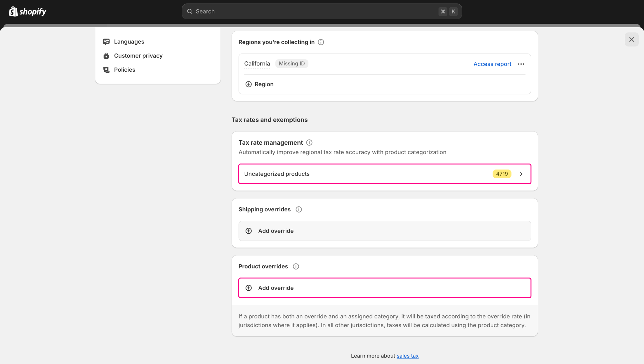Click the search magnifier icon
The height and width of the screenshot is (364, 644).
pos(190,11)
